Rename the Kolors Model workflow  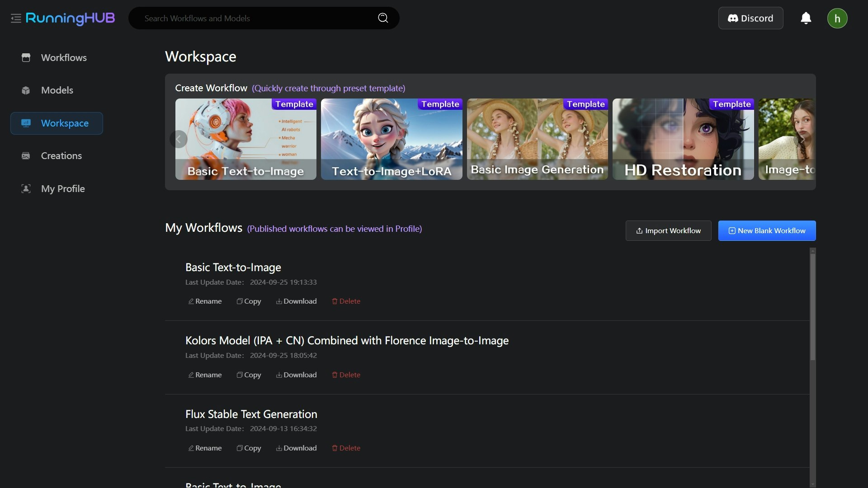[205, 375]
